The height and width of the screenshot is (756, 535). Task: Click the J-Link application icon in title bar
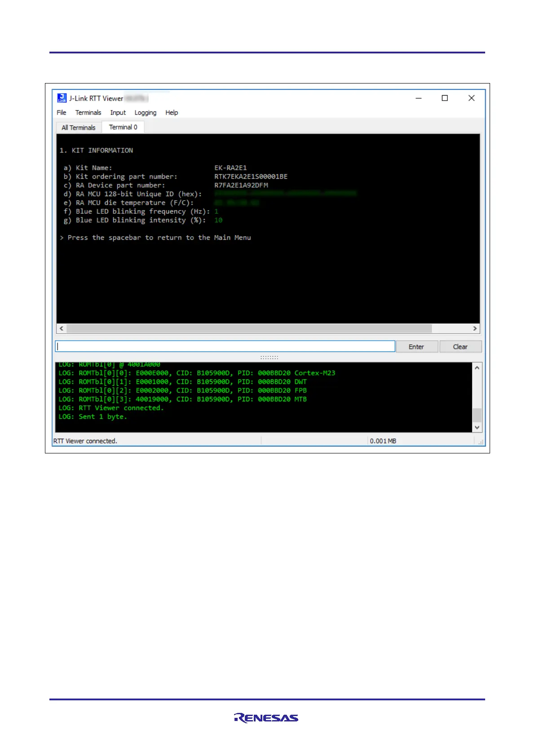tap(62, 98)
